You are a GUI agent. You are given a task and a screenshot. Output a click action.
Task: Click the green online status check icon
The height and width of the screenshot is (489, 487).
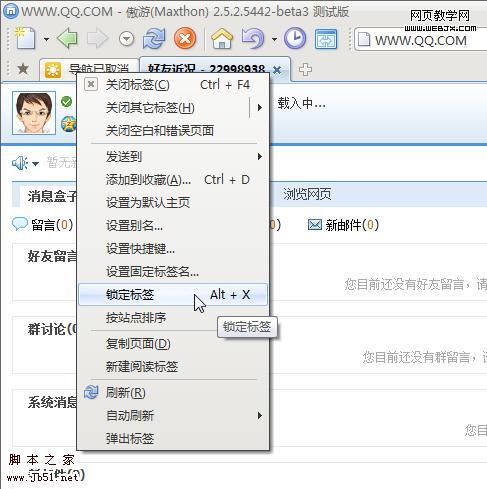[x=67, y=101]
